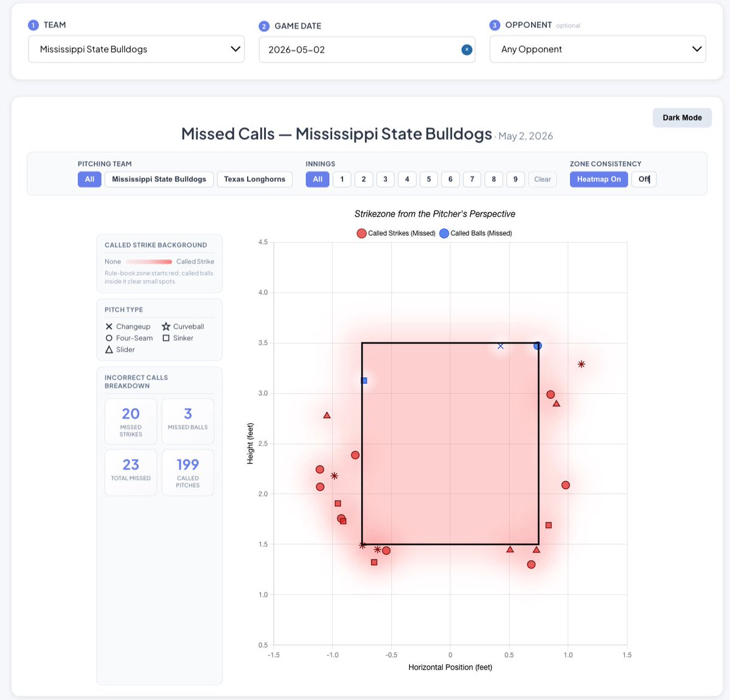Click the Missed Calls page title
The height and width of the screenshot is (700, 730).
336,134
